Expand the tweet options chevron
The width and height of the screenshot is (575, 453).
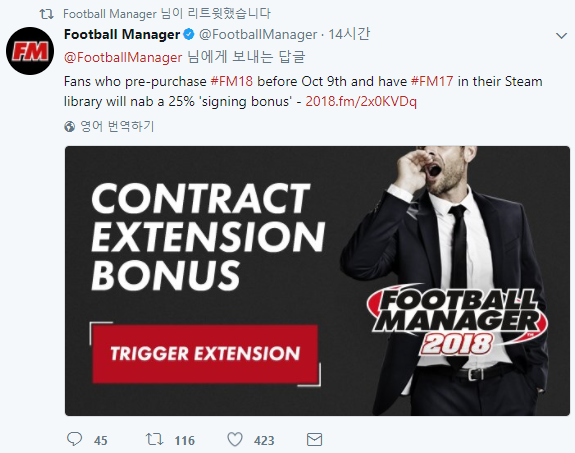pyautogui.click(x=561, y=36)
